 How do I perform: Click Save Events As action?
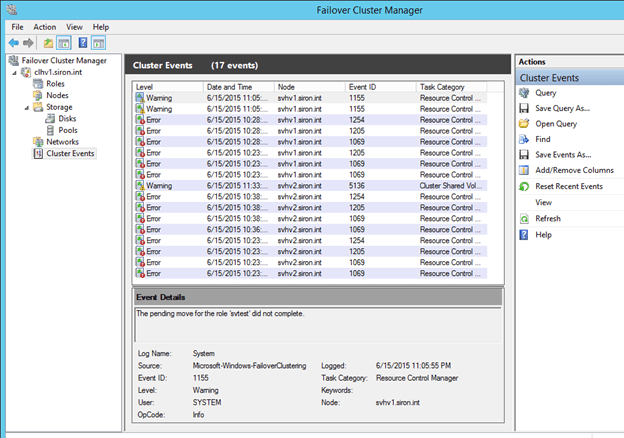point(563,155)
